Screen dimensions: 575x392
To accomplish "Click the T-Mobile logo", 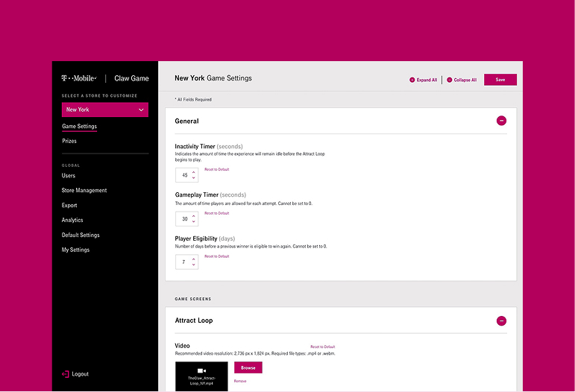I will (x=79, y=78).
